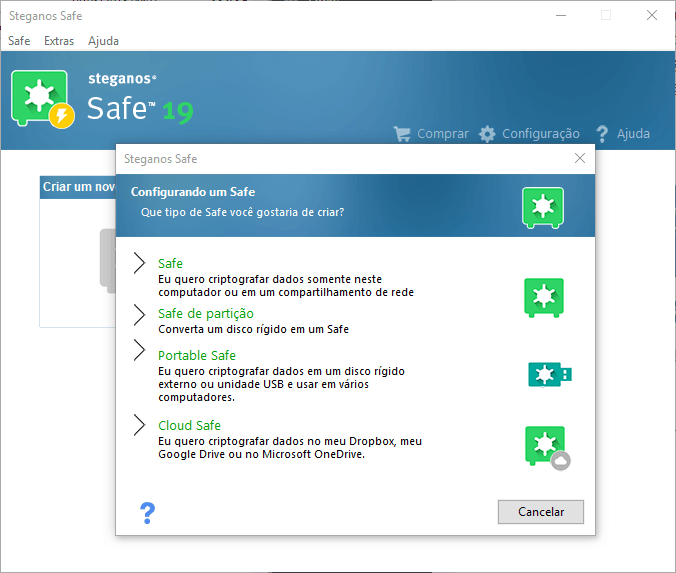Open the Extras menu
Screen dimensions: 676x573
coord(59,41)
